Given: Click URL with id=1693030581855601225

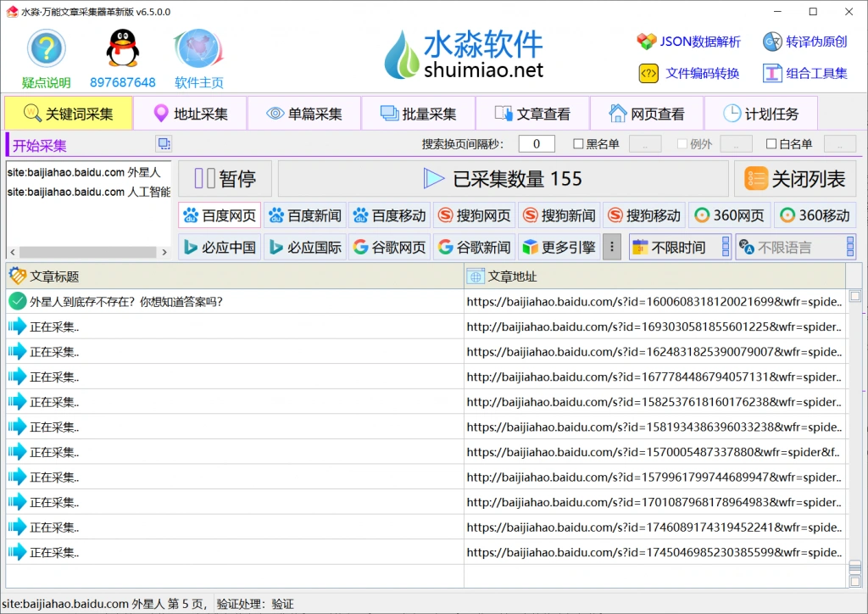Looking at the screenshot, I should click(x=654, y=327).
